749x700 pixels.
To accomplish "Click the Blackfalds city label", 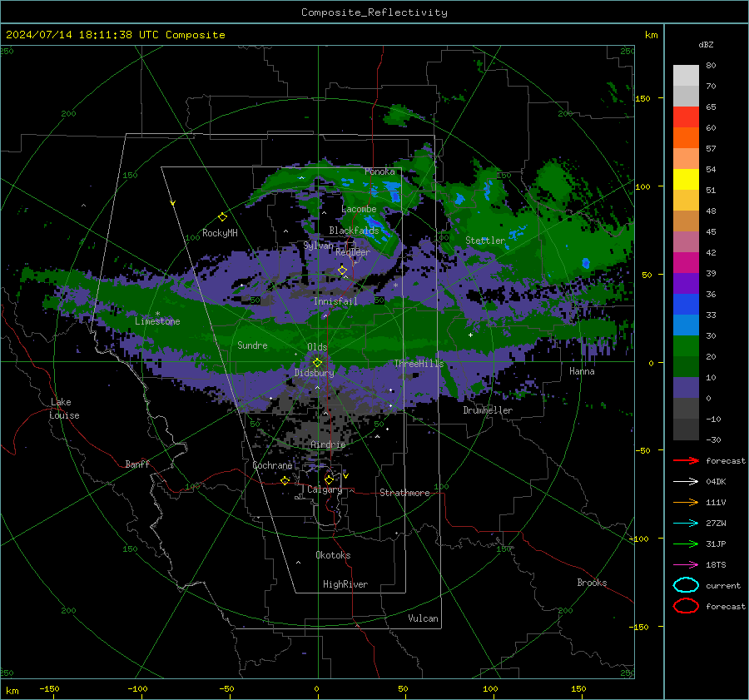I will click(354, 231).
